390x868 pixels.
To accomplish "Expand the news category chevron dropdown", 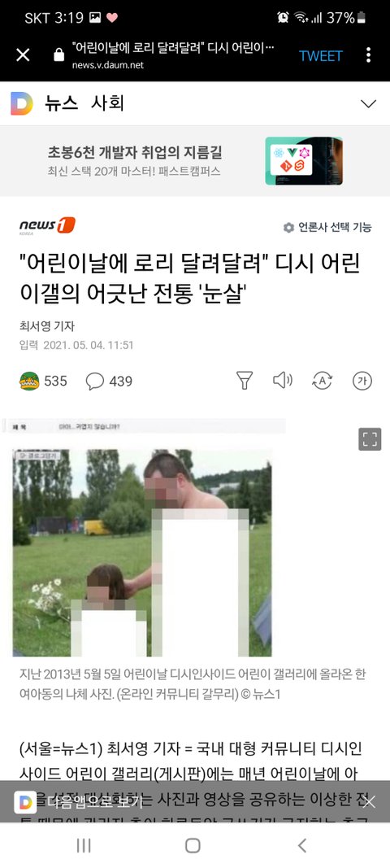I will 368,103.
